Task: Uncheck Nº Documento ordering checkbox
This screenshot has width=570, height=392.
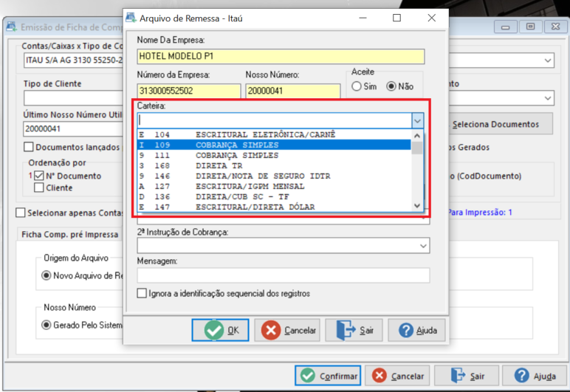Action: click(39, 176)
